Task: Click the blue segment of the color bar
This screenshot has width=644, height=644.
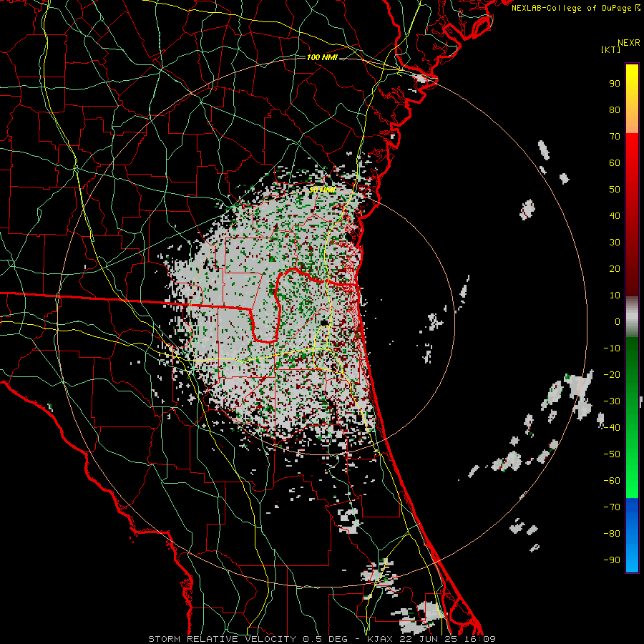Action: pos(632,535)
